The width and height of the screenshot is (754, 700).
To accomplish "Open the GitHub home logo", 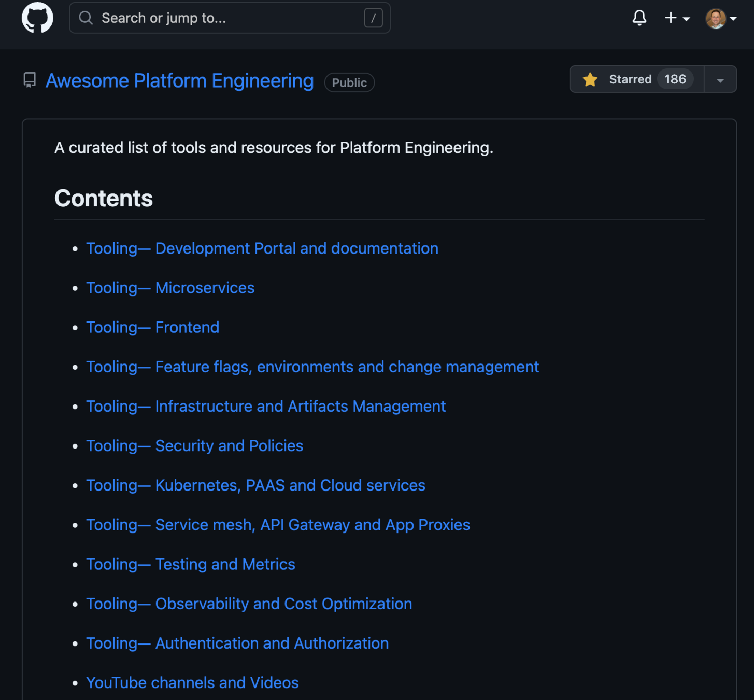I will pos(37,18).
